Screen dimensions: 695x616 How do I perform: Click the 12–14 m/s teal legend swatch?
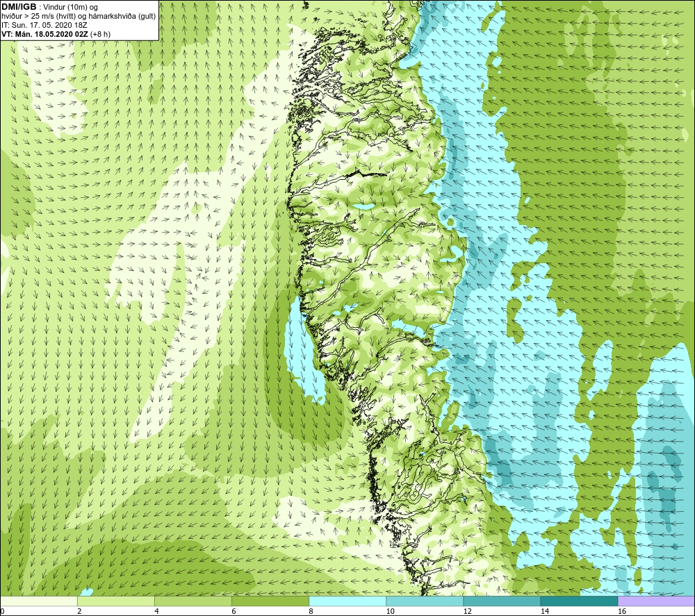[502, 601]
